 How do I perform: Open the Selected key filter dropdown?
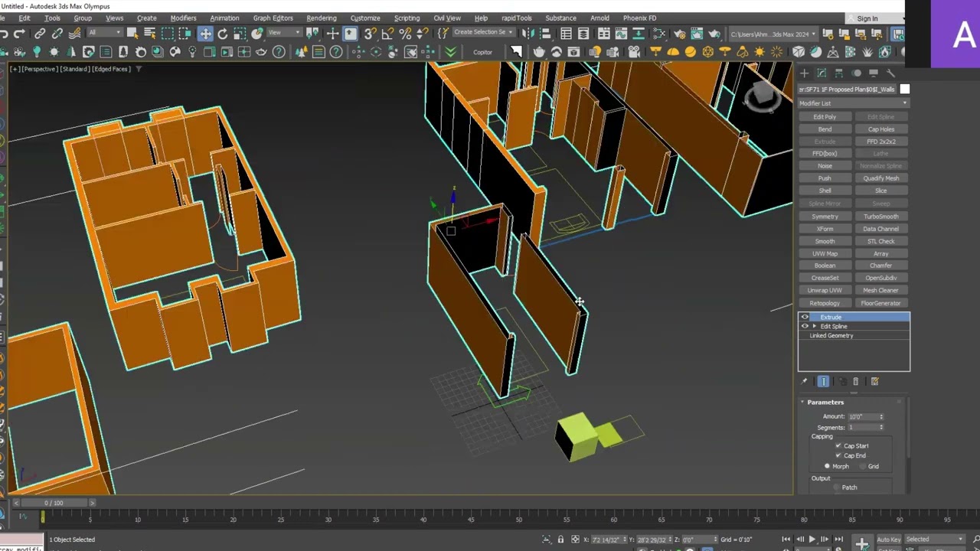point(935,540)
